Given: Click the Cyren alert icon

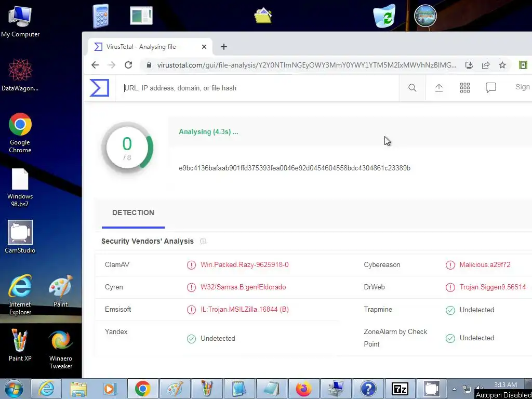Looking at the screenshot, I should pos(191,287).
